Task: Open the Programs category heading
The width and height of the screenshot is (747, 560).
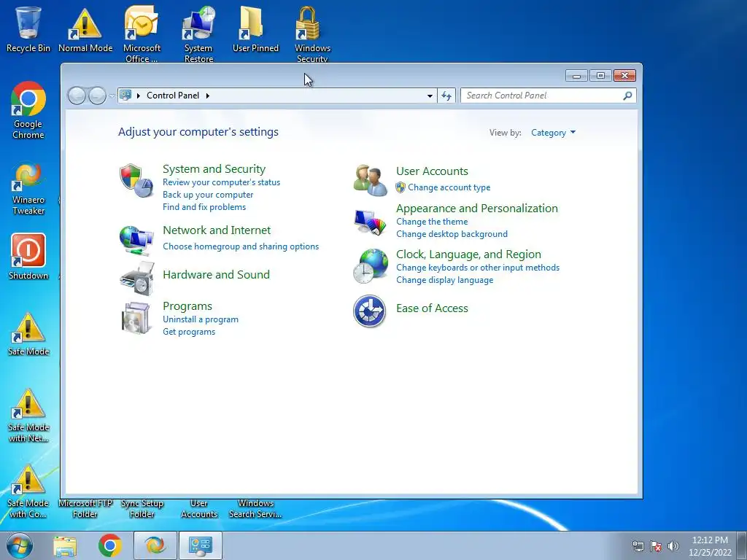Action: point(187,306)
